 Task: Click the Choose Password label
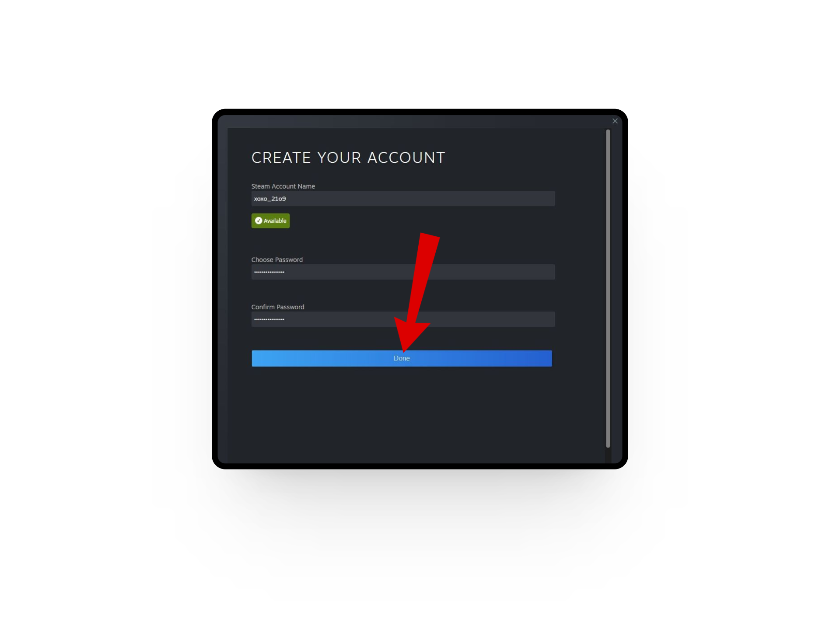[277, 260]
